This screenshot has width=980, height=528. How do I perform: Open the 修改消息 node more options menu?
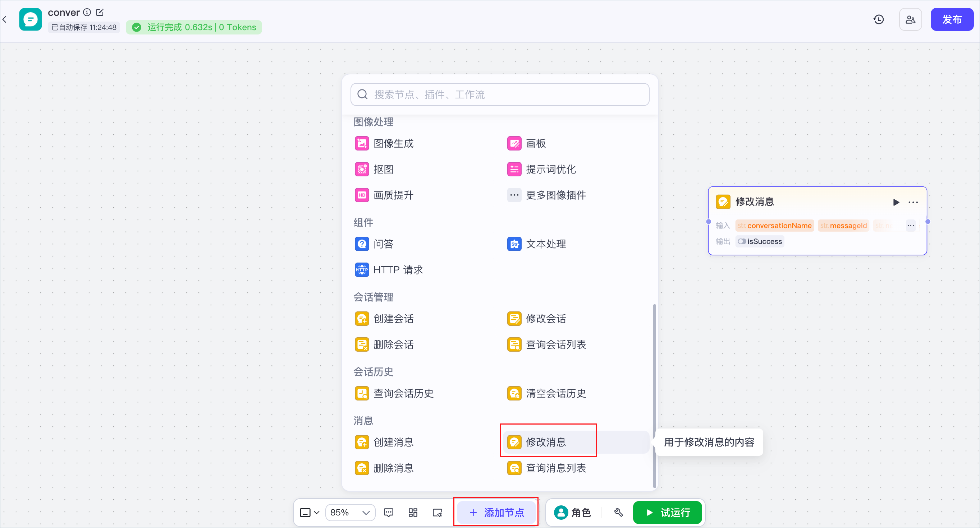coord(913,202)
